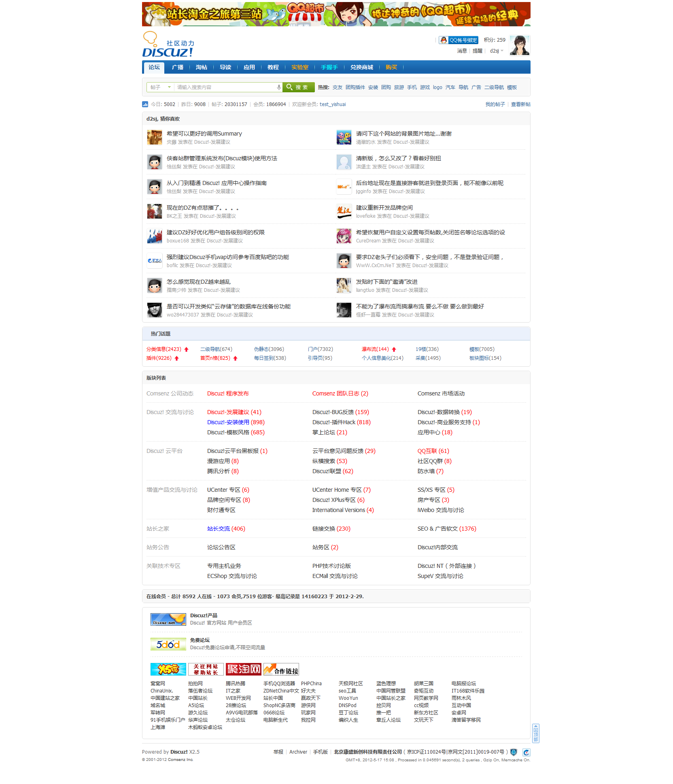Open hot topic 分类信息(2423)
The height and width of the screenshot is (784, 673).
click(x=164, y=349)
